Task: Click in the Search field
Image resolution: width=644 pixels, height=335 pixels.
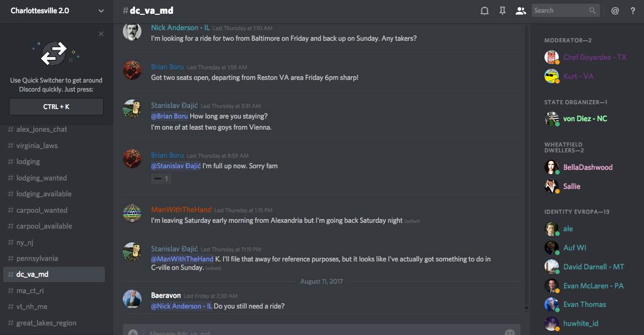Action: click(560, 11)
